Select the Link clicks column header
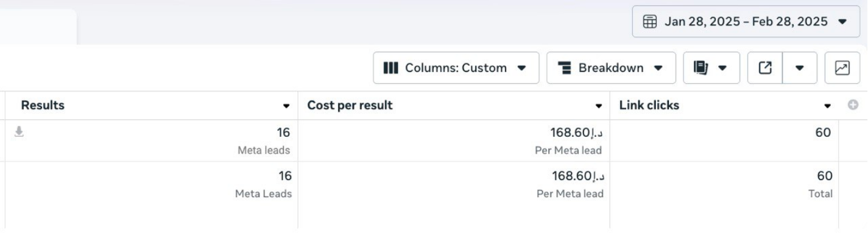Screen dimensions: 868x233 coord(649,105)
